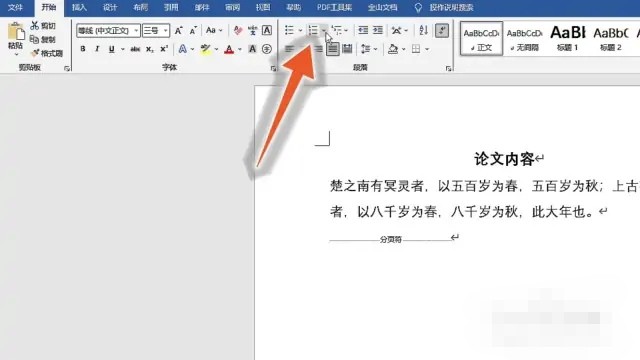The height and width of the screenshot is (360, 640).
Task: Open the Paragraph dialog launcher
Action: point(449,69)
